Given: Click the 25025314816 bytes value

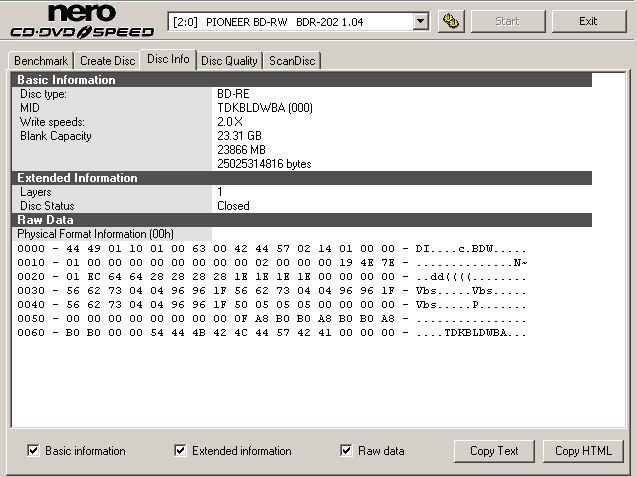Looking at the screenshot, I should 264,164.
